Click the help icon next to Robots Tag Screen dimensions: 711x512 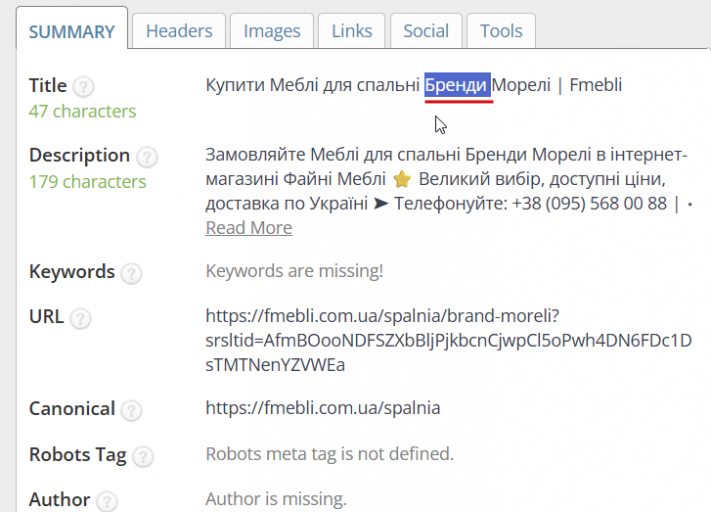click(x=143, y=457)
